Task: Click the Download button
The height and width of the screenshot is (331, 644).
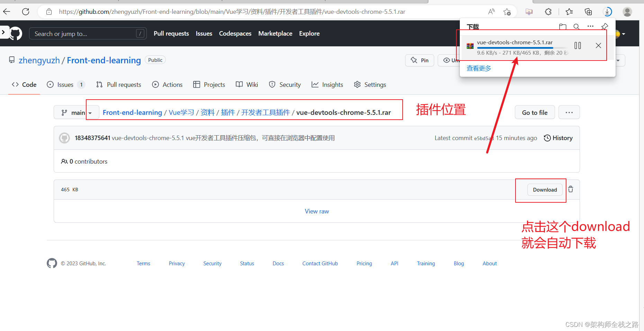Action: [545, 190]
